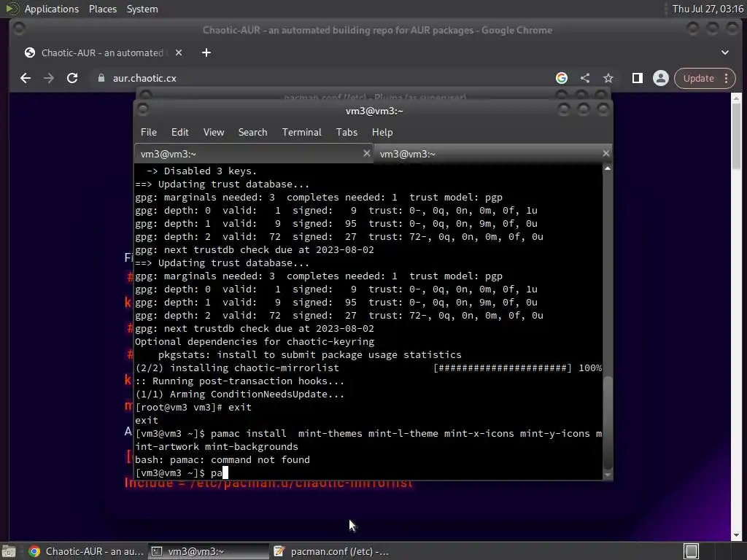Go back in Chrome
Viewport: 747px width, 560px height.
[26, 78]
